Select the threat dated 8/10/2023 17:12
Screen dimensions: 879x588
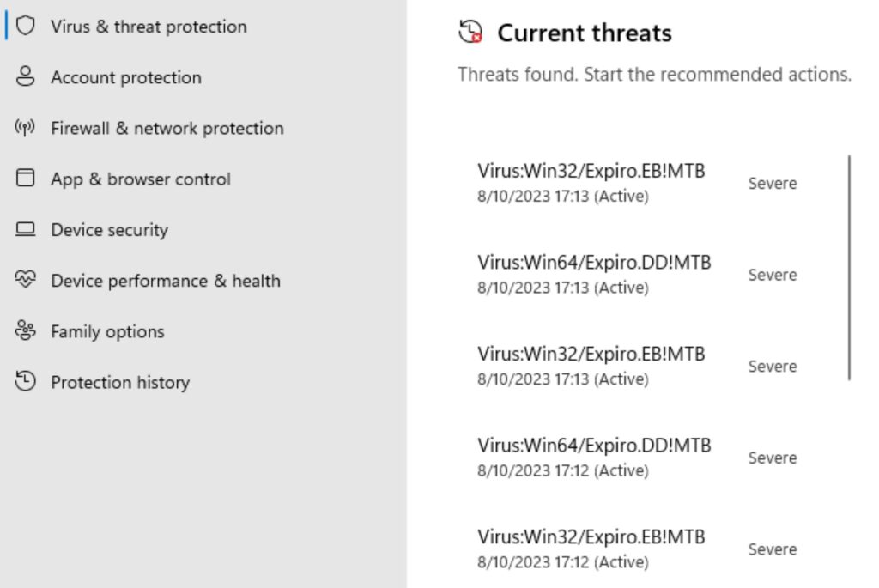point(595,446)
